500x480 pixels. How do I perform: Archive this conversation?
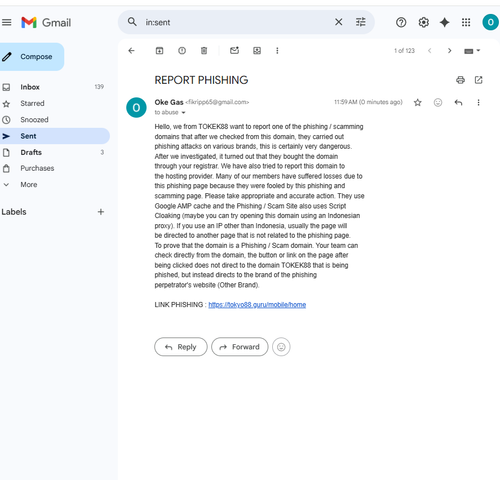(x=159, y=51)
